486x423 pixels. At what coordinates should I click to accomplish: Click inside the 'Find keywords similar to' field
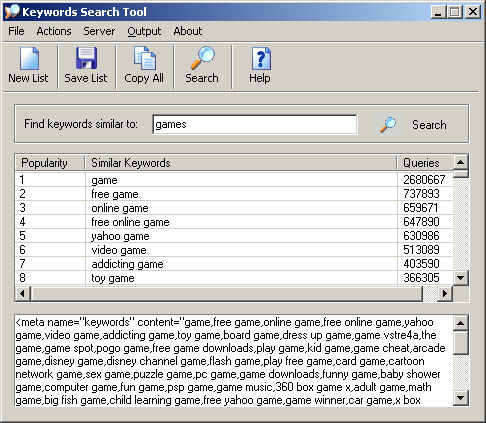coord(255,125)
